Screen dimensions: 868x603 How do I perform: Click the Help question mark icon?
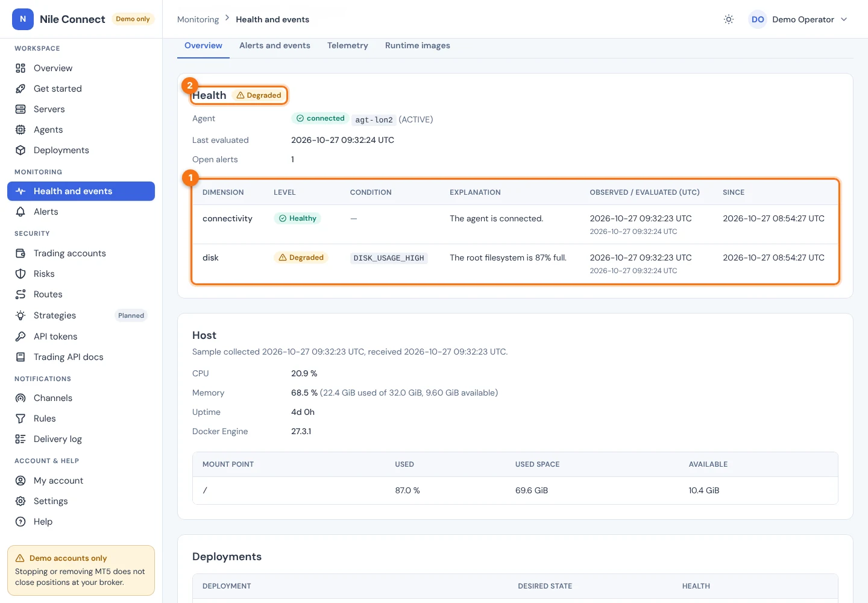[20, 522]
